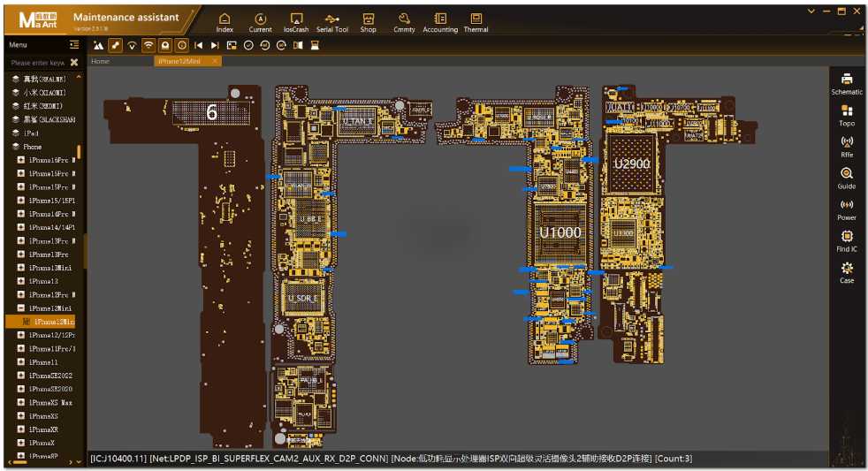Open the Current tool
Screen dimensions: 868x471
tap(260, 23)
